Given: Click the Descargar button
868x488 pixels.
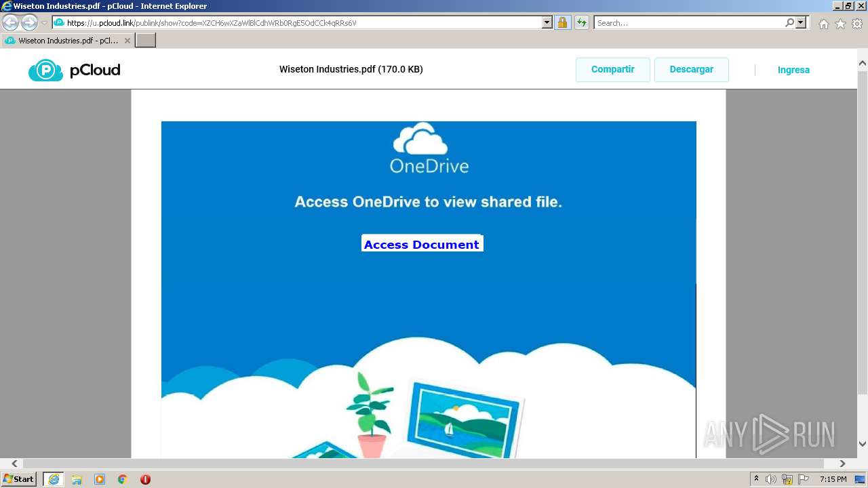Looking at the screenshot, I should (x=692, y=70).
